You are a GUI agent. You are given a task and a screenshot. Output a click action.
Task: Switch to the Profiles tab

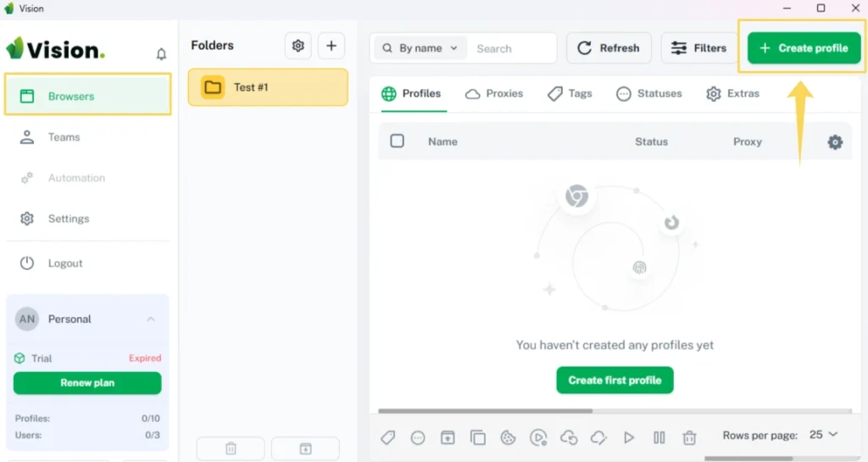(x=411, y=93)
